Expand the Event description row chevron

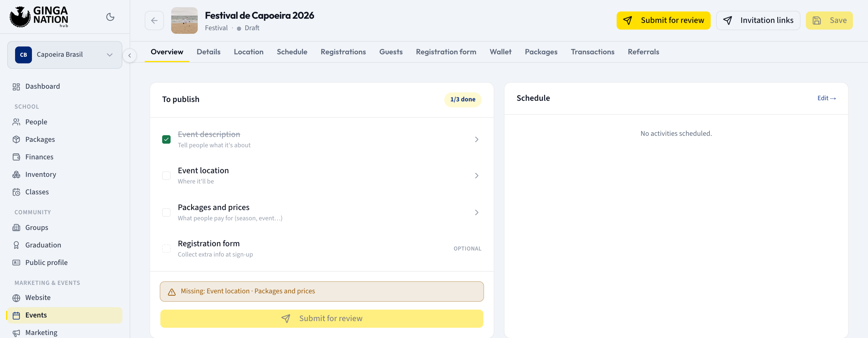476,139
